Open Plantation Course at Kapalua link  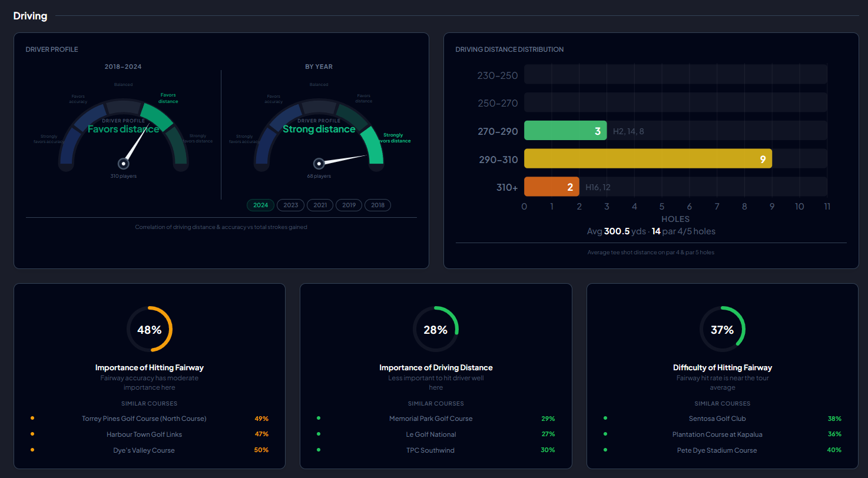point(717,434)
